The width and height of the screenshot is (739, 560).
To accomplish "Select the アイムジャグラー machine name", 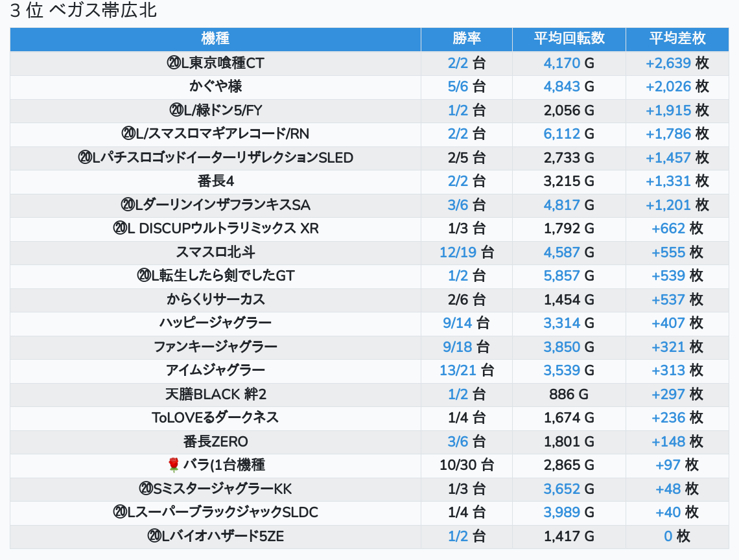I will click(x=215, y=371).
